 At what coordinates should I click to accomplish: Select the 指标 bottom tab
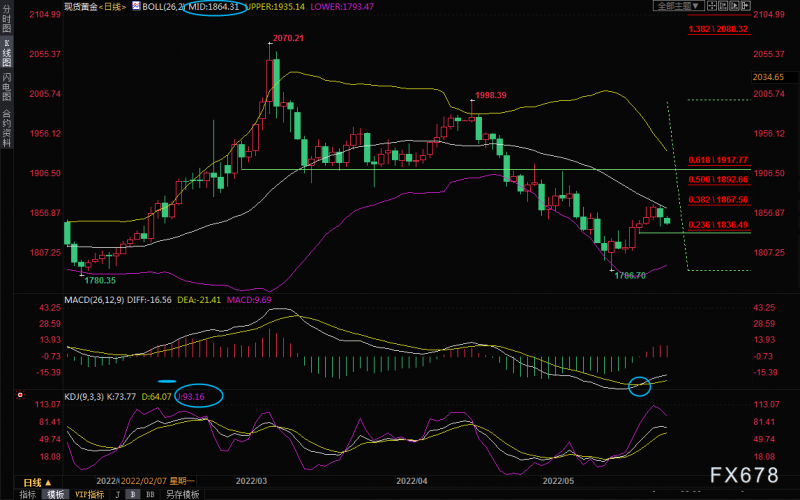(28, 494)
